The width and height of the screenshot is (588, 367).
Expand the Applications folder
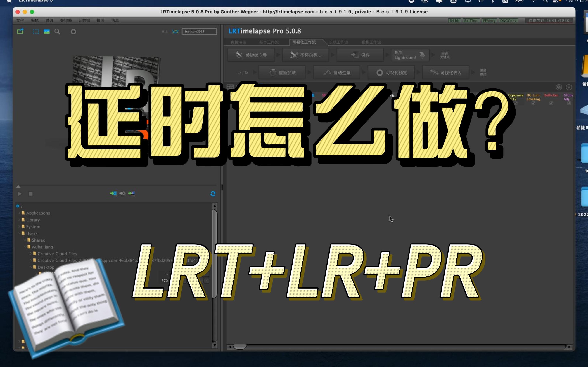(19, 213)
